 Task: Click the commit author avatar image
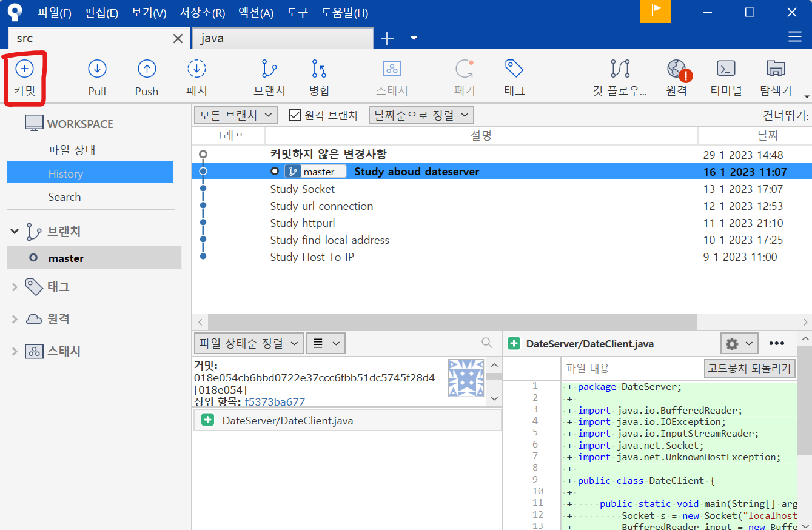(x=467, y=378)
